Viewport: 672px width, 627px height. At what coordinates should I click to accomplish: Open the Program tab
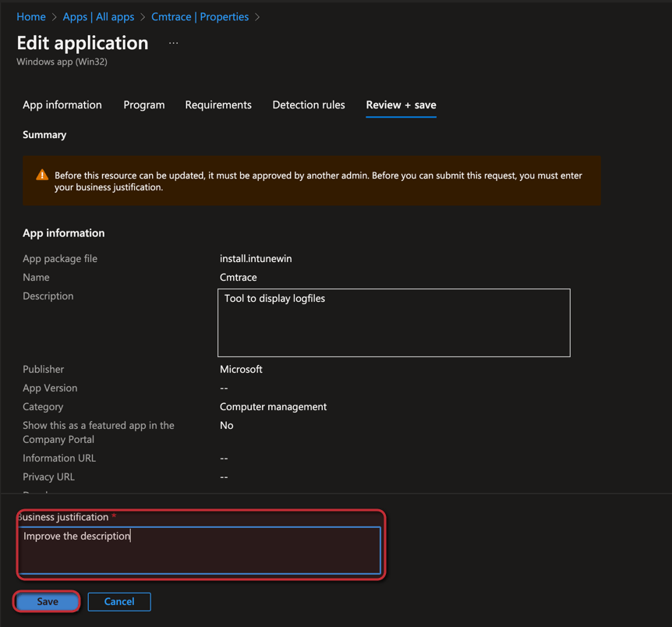144,104
